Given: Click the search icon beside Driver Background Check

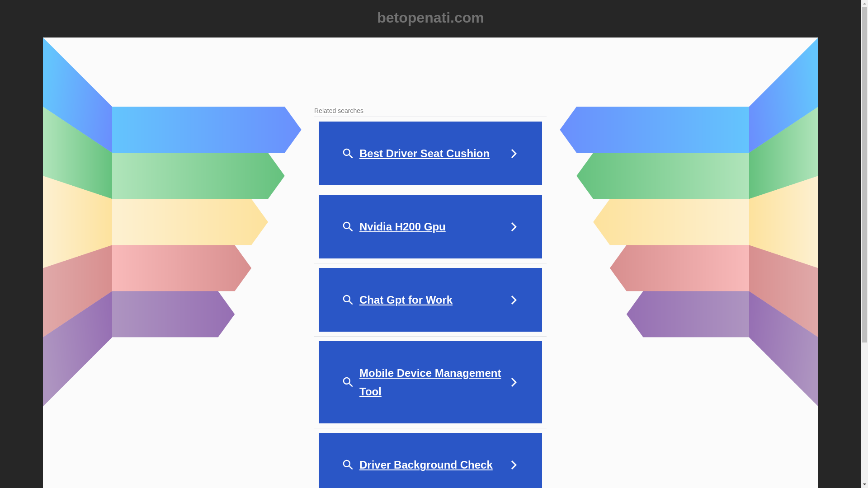Looking at the screenshot, I should pos(348,465).
